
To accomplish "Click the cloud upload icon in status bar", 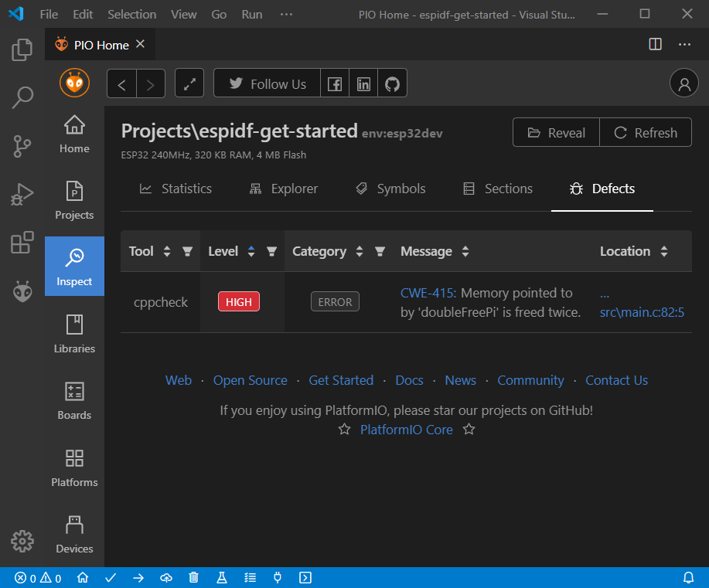I will [x=166, y=578].
